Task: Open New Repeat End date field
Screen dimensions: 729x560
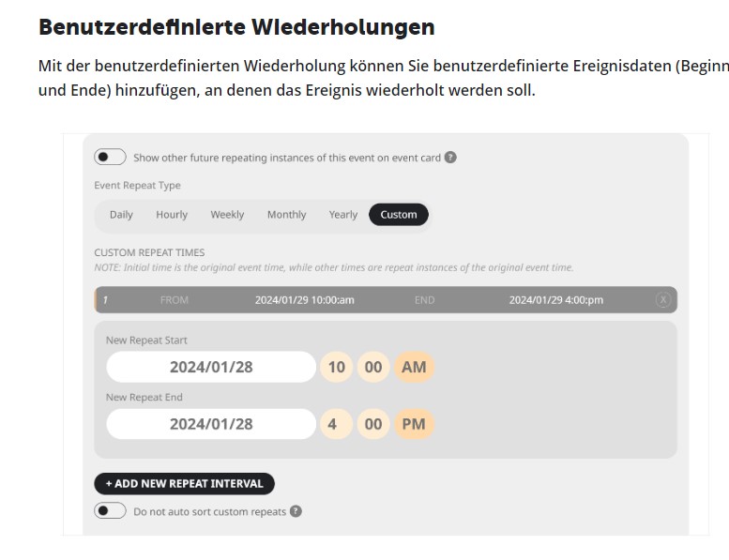Action: 211,424
